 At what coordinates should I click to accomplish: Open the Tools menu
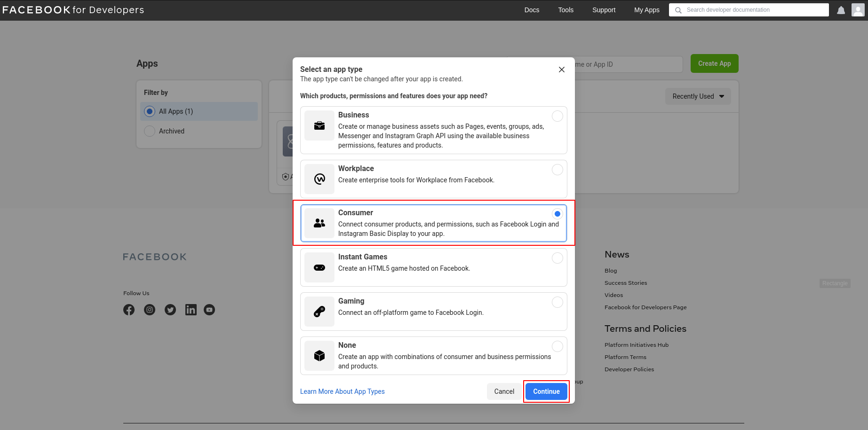click(565, 10)
